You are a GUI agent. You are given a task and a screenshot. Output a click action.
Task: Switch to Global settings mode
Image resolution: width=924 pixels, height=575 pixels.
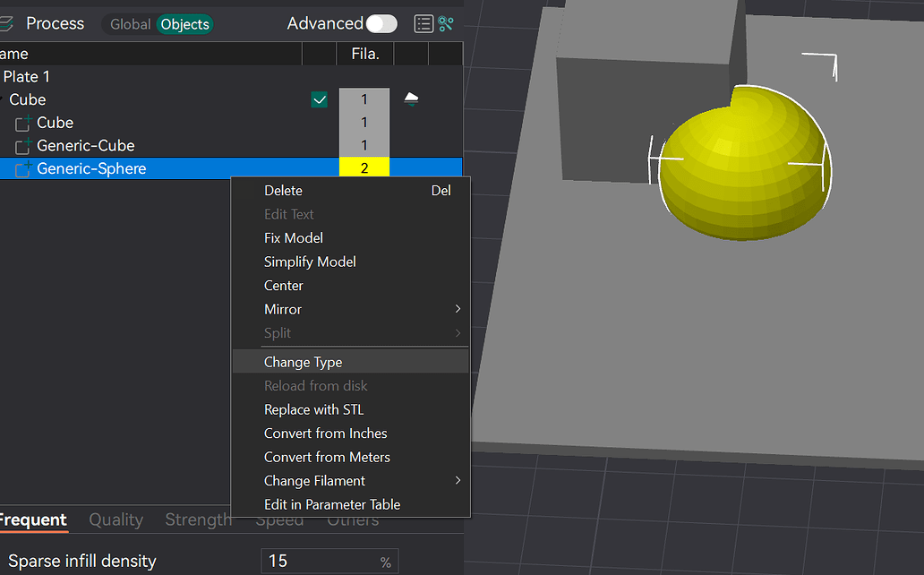click(x=130, y=24)
